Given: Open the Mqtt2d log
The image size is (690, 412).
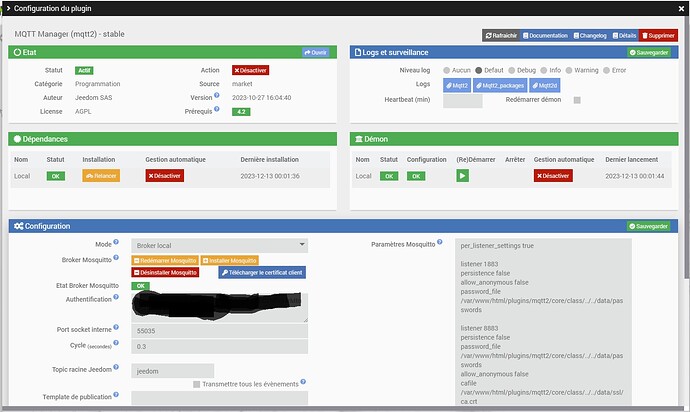Looking at the screenshot, I should (545, 85).
